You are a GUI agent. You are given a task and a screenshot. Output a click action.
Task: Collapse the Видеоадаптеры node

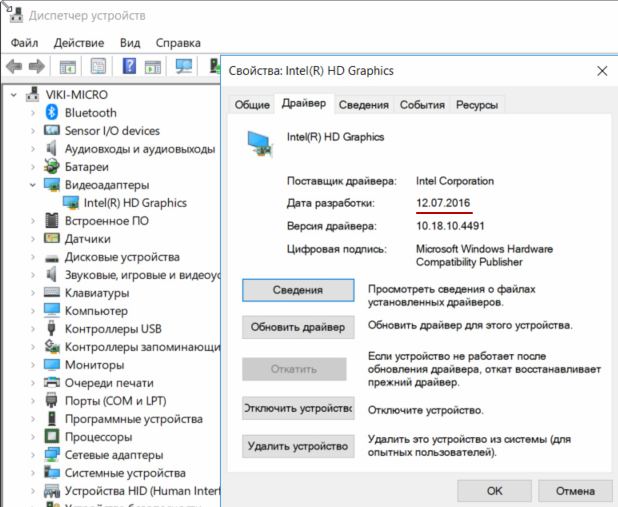[x=33, y=185]
